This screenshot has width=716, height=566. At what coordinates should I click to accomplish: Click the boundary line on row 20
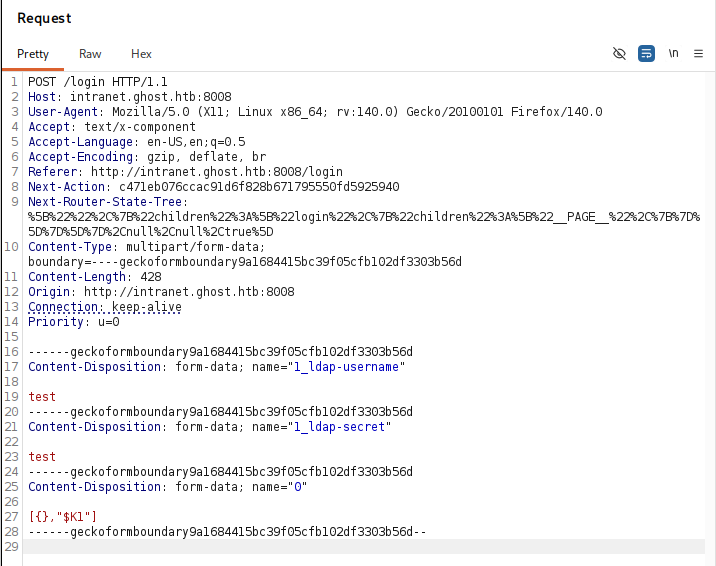(220, 412)
